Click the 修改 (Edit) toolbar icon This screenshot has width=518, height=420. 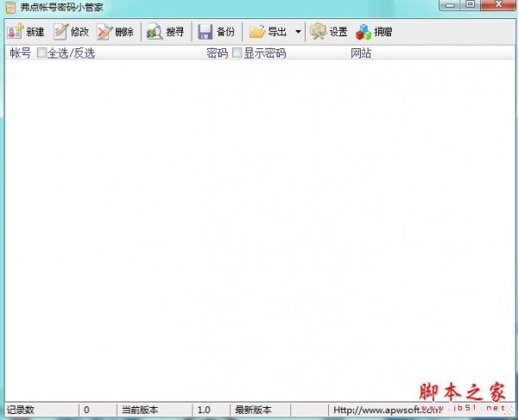(61, 32)
